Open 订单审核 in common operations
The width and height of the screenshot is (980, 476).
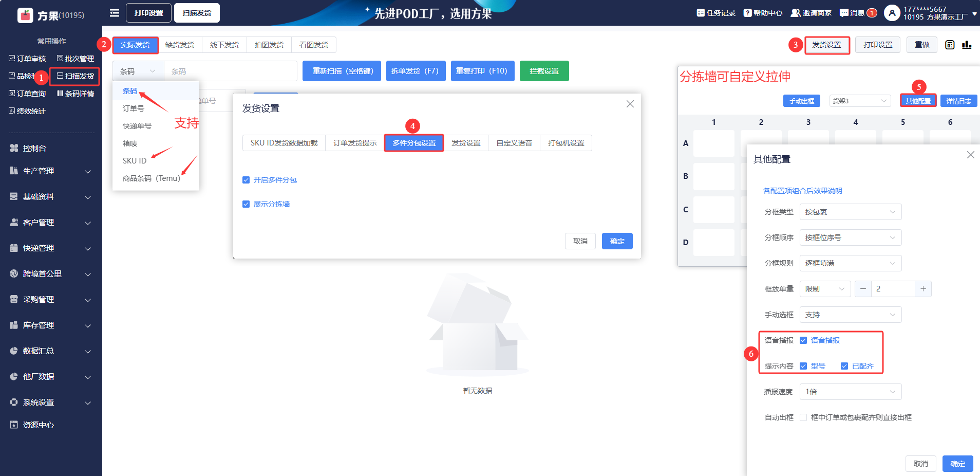click(x=27, y=59)
